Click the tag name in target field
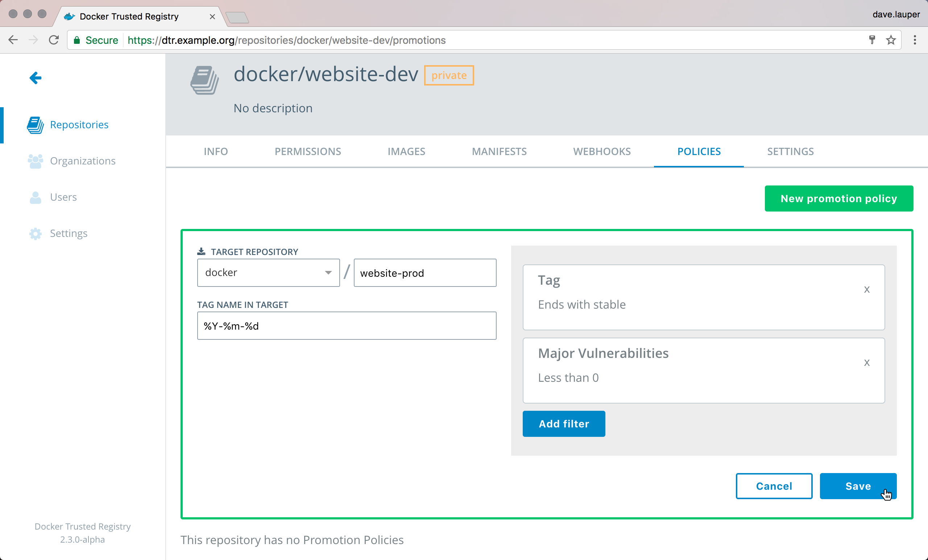The height and width of the screenshot is (560, 928). (347, 326)
